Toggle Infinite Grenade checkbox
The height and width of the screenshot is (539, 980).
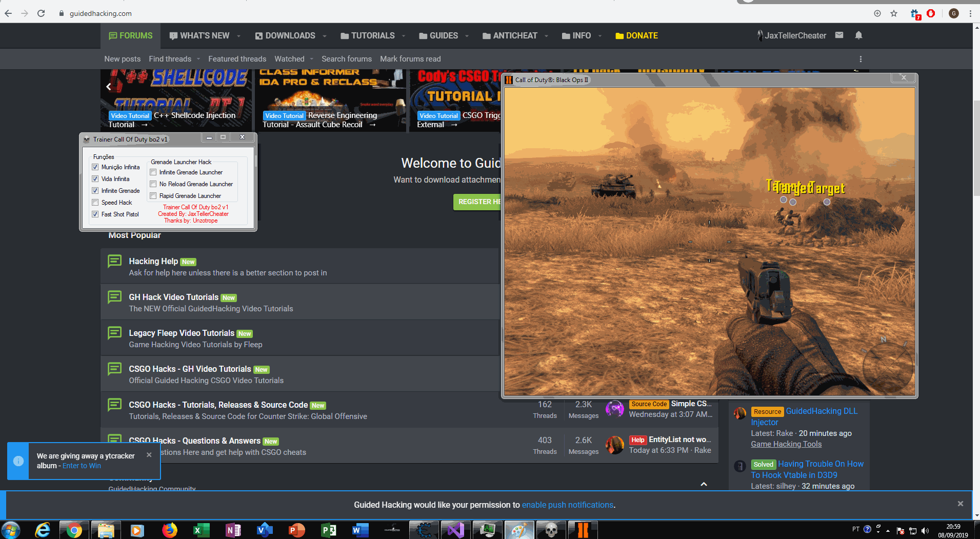[x=95, y=191]
